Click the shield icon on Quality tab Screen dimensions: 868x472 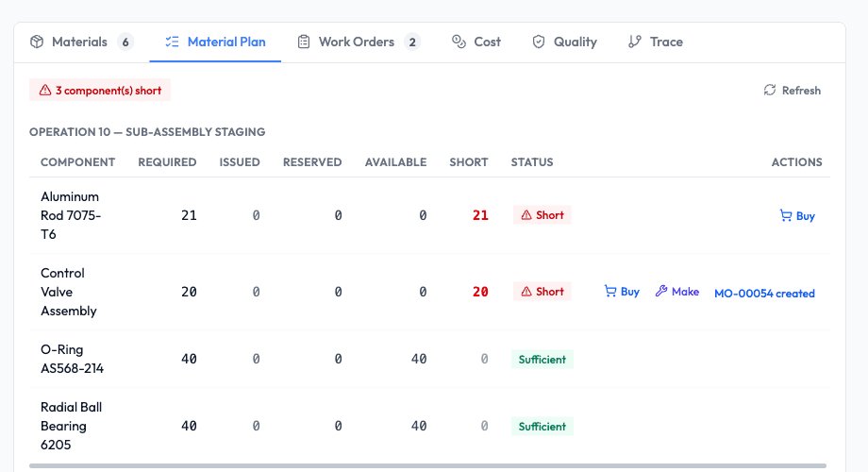539,42
